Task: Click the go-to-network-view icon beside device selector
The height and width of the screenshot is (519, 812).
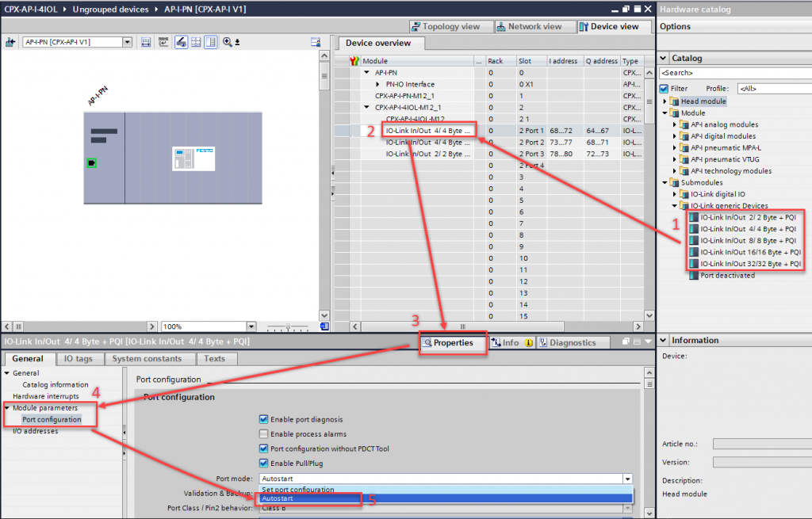Action: [x=10, y=43]
